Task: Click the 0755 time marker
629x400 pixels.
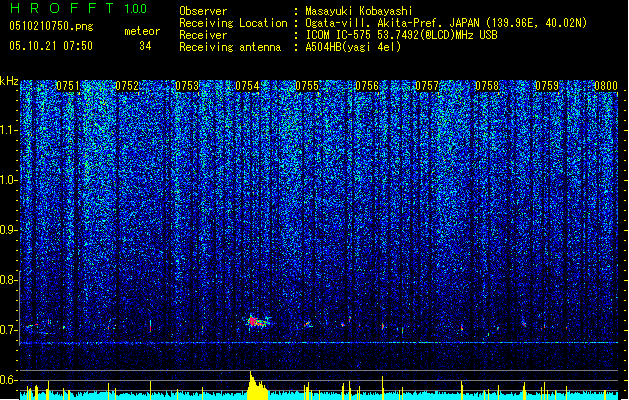Action: (x=307, y=86)
